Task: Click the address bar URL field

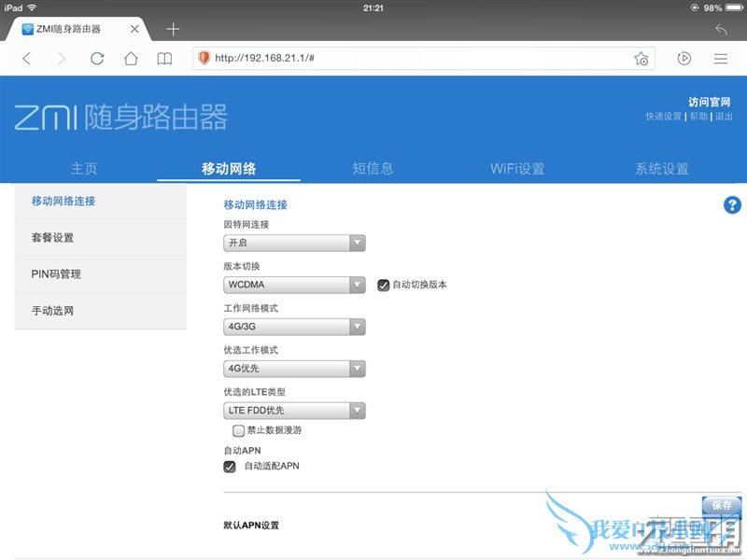Action: coord(424,58)
